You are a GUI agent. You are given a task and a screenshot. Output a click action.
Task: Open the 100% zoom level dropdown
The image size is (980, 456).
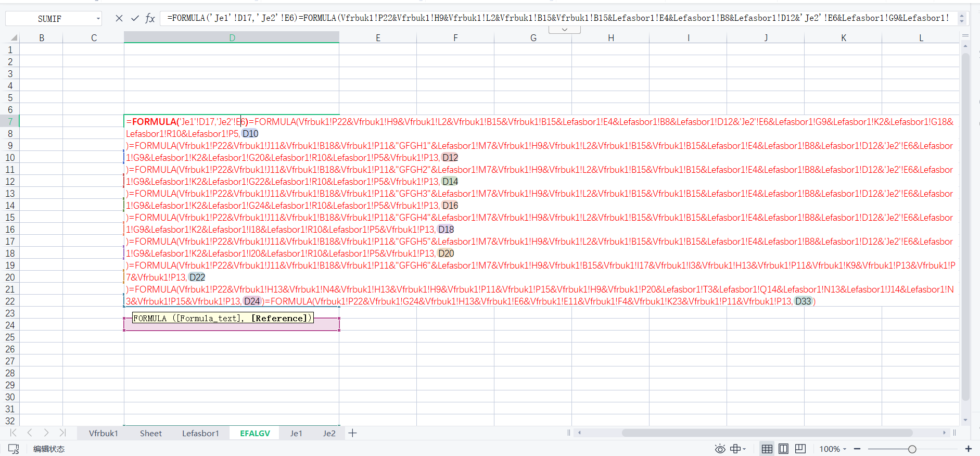coord(833,449)
